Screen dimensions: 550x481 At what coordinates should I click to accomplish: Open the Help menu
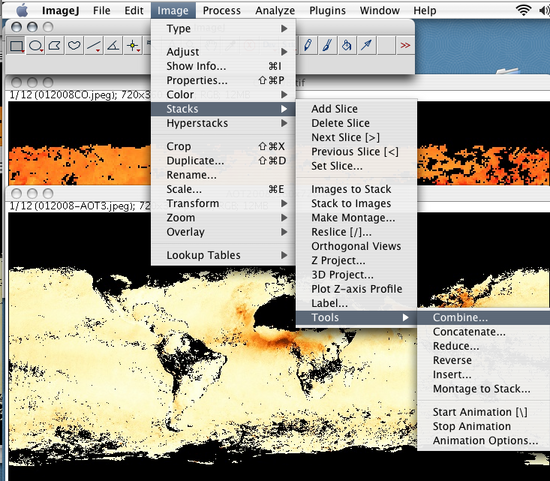pyautogui.click(x=425, y=11)
